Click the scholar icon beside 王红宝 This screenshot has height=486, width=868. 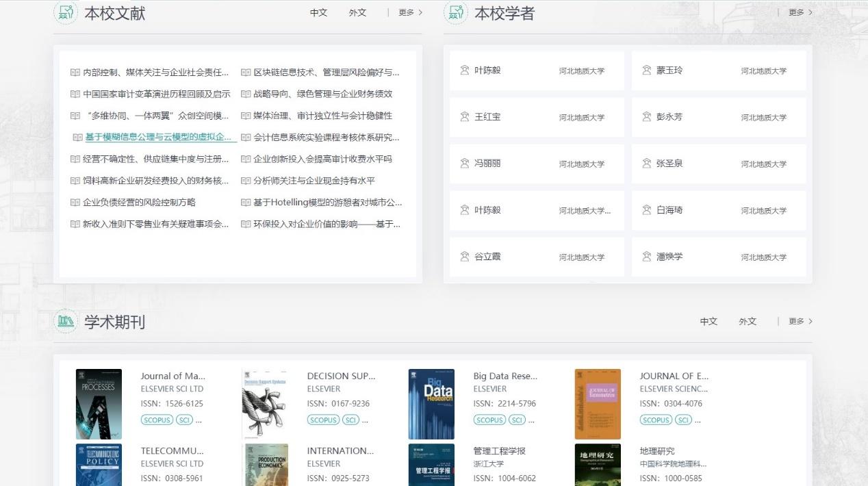[465, 117]
